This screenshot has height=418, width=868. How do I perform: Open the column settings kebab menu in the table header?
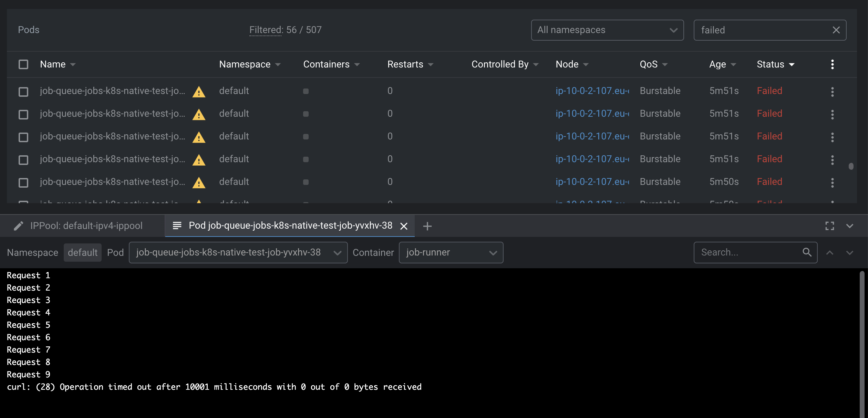pos(833,64)
